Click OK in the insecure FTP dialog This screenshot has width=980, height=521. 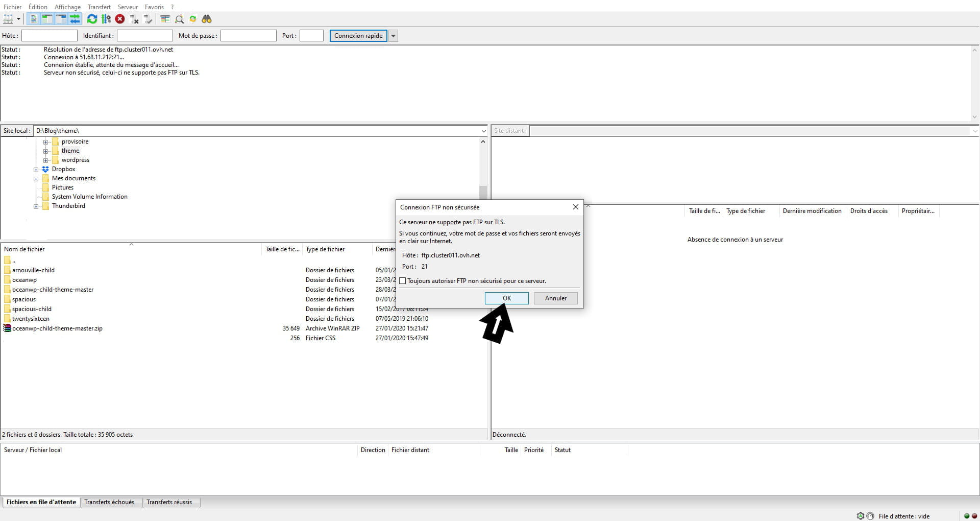point(506,298)
